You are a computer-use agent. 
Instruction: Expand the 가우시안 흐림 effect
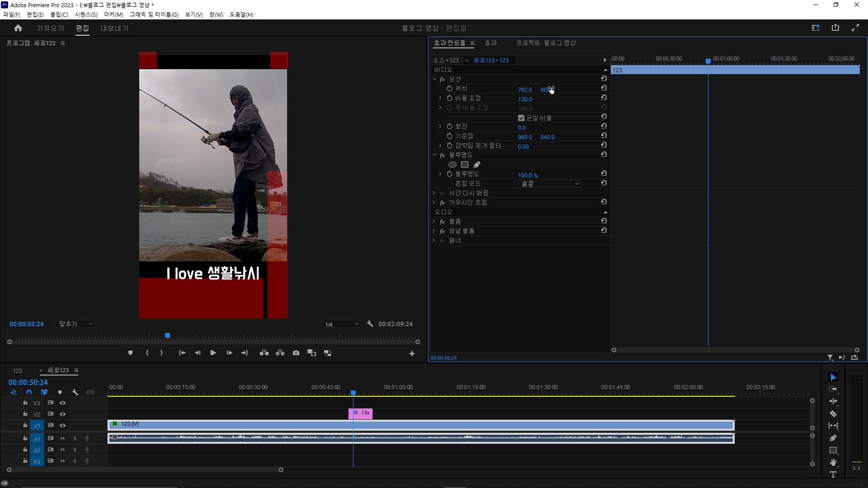pyautogui.click(x=434, y=202)
